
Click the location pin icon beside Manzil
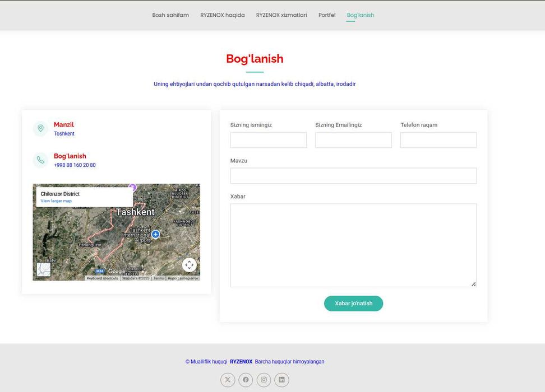(x=41, y=128)
